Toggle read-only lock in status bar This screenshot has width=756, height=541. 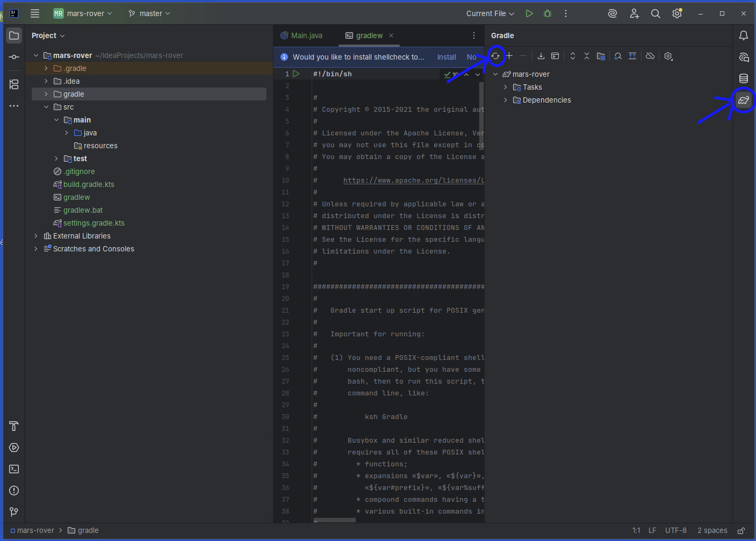[741, 530]
